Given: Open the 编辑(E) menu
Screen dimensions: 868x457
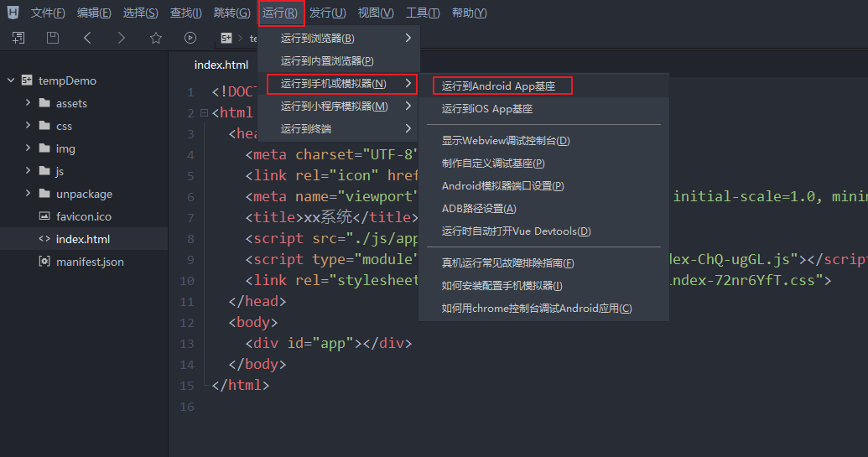Looking at the screenshot, I should (94, 13).
